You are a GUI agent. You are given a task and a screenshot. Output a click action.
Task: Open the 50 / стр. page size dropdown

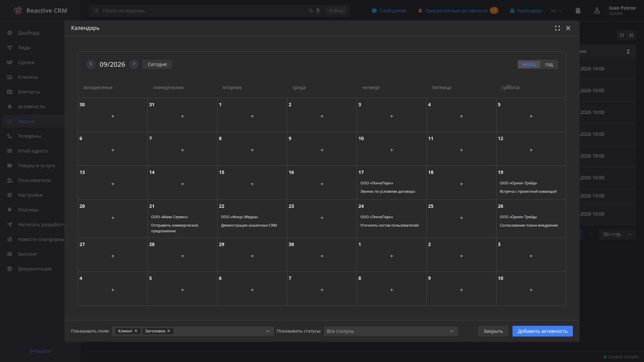click(617, 234)
